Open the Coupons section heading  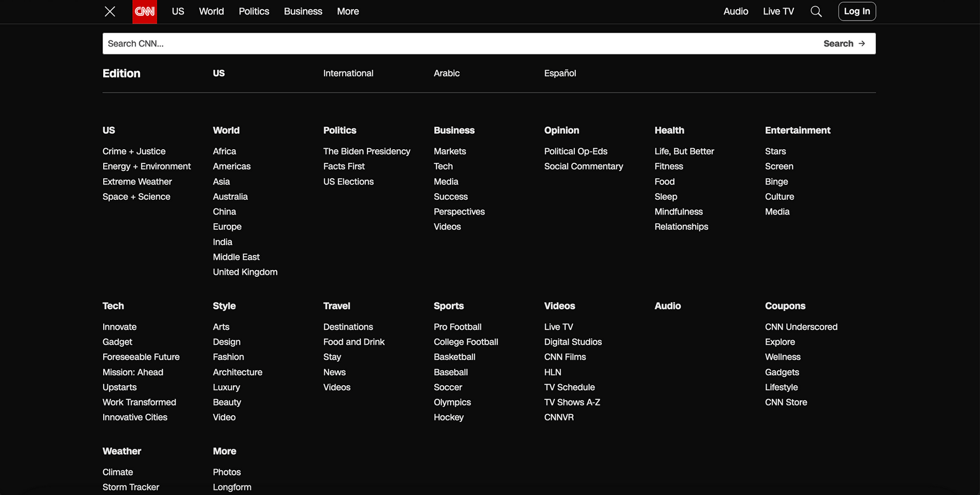point(785,306)
